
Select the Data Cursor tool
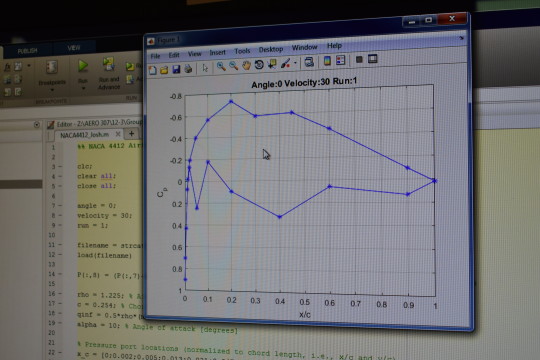272,64
